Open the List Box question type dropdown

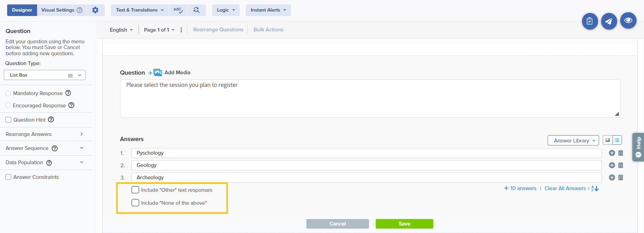click(45, 75)
